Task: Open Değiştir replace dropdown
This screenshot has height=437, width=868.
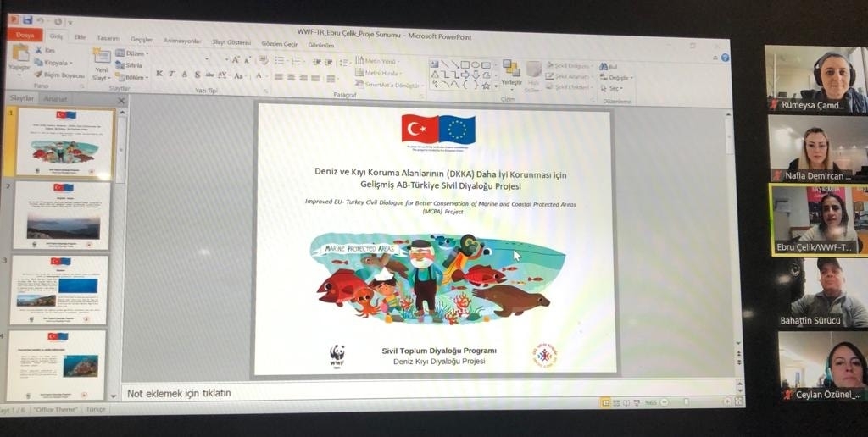Action: click(617, 78)
